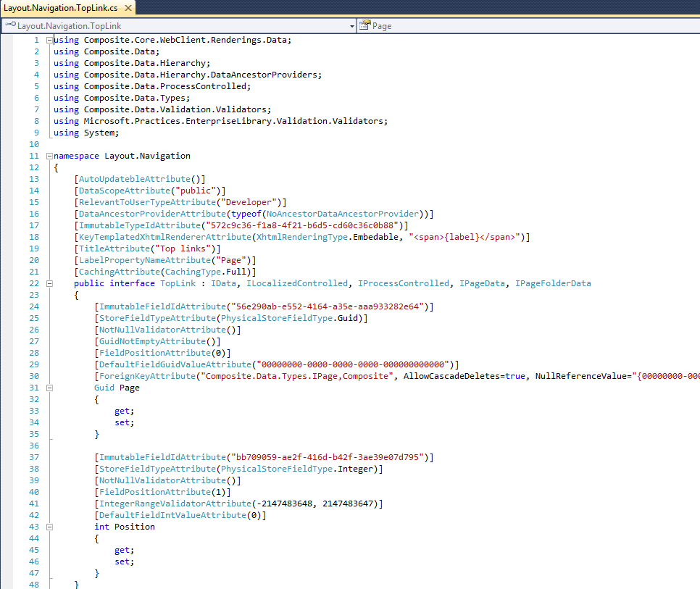This screenshot has width=700, height=589.
Task: Click the int Position property name
Action: click(x=134, y=527)
